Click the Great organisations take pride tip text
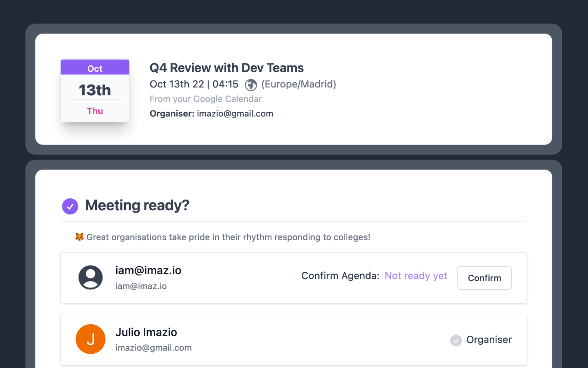Screen dimensions: 588x368 tap(228, 237)
